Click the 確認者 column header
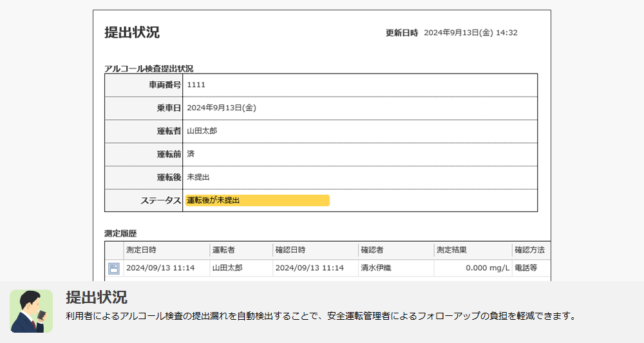This screenshot has width=644, height=343. pyautogui.click(x=372, y=250)
